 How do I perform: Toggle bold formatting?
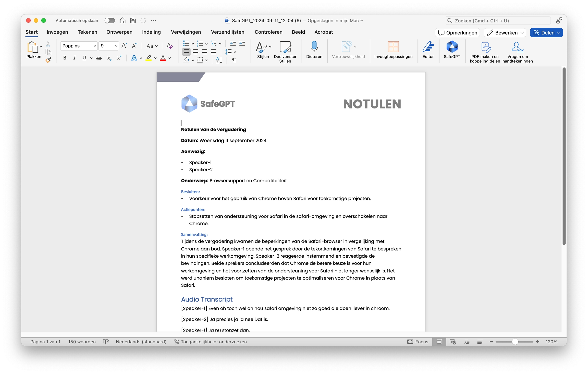(x=65, y=58)
